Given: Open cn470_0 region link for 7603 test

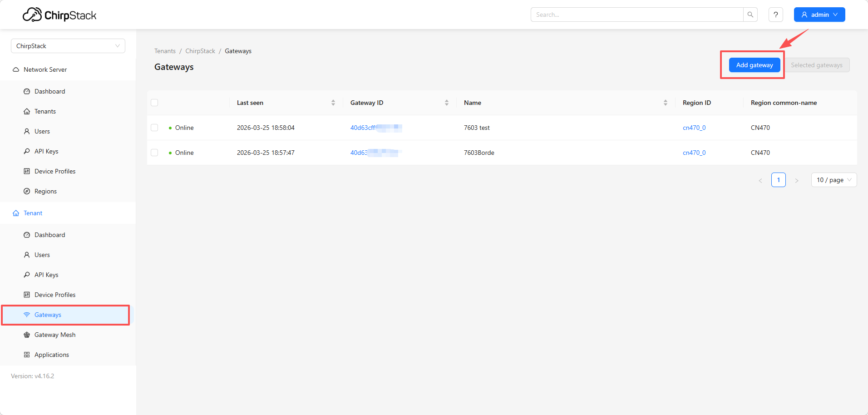Looking at the screenshot, I should [x=694, y=128].
